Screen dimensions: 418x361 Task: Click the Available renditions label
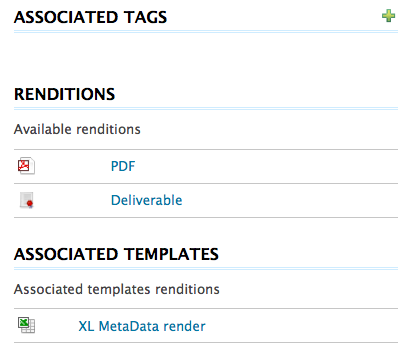coord(77,129)
